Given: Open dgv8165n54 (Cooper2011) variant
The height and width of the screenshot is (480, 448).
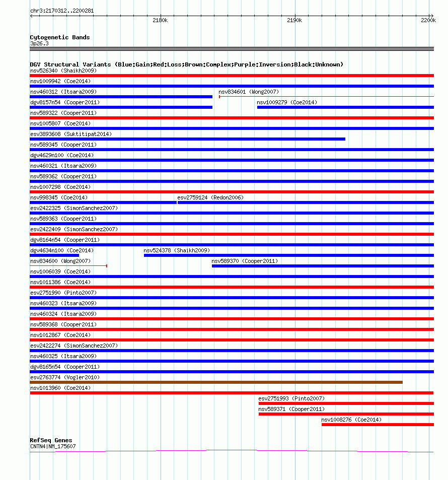Looking at the screenshot, I should (65, 367).
